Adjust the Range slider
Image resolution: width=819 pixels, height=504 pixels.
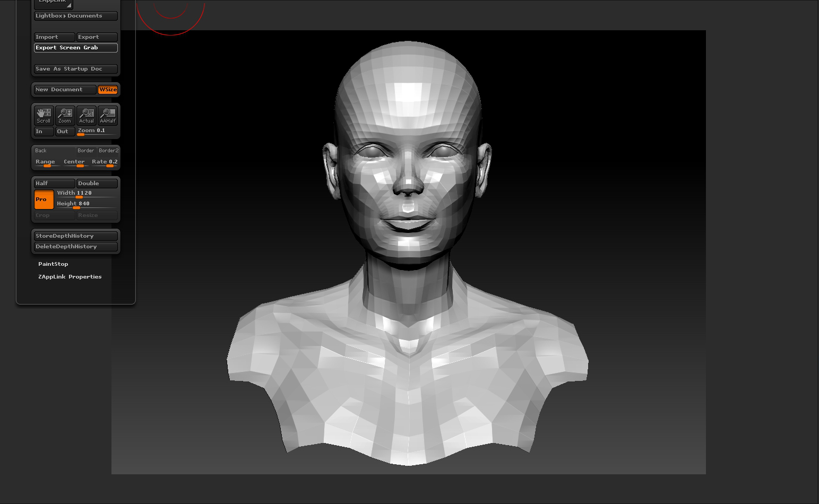pyautogui.click(x=47, y=162)
